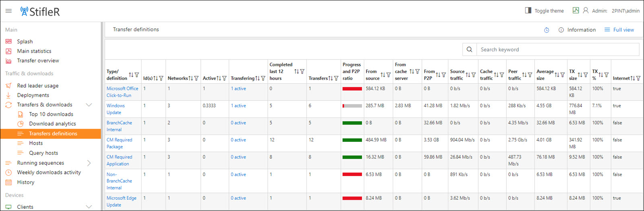Expand the Running sequences menu
The width and height of the screenshot is (644, 211).
coord(89,163)
